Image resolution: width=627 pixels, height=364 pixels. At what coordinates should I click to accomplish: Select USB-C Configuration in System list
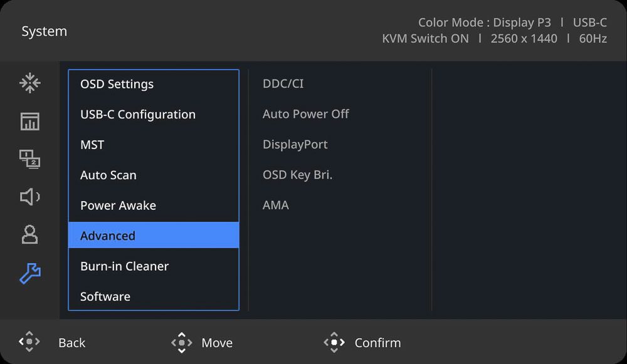[154, 114]
